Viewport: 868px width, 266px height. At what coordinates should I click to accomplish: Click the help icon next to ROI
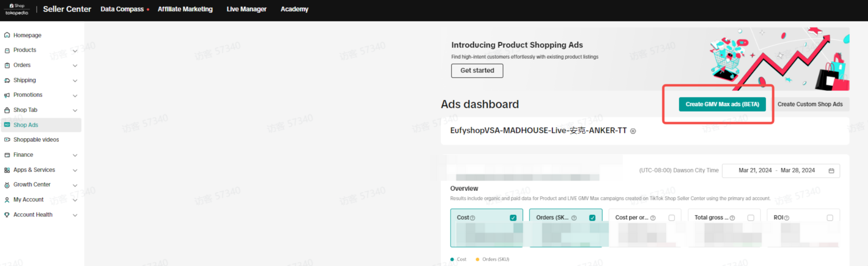787,218
